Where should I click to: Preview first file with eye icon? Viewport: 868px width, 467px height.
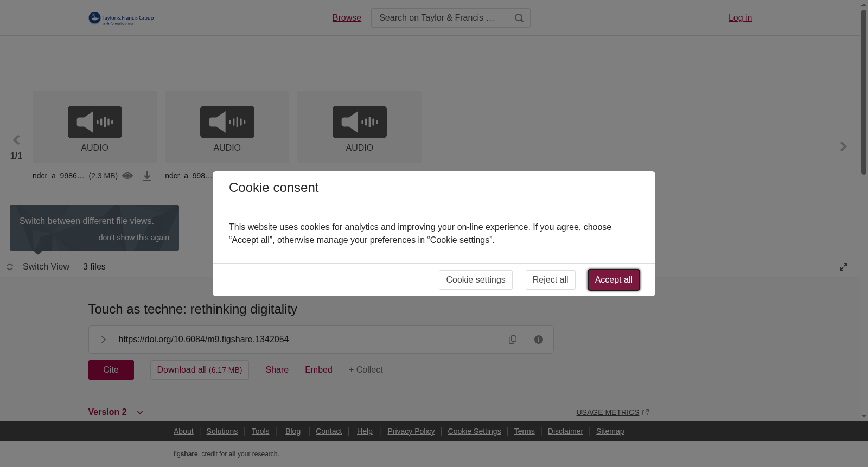click(x=127, y=176)
